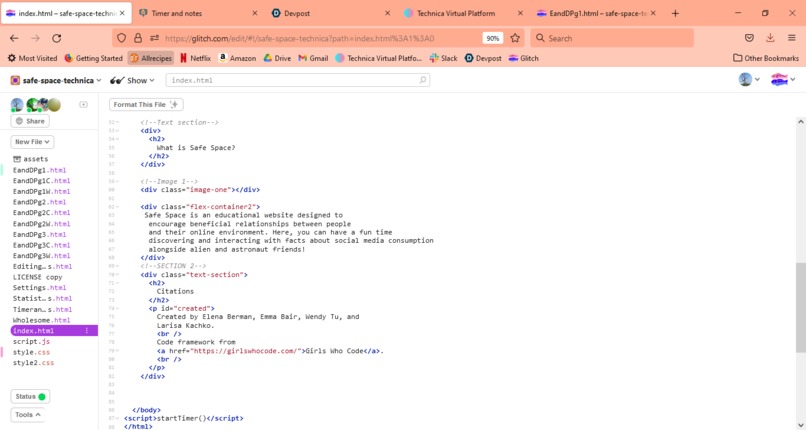Open Technica Virtual Platform bookmark

[x=378, y=58]
